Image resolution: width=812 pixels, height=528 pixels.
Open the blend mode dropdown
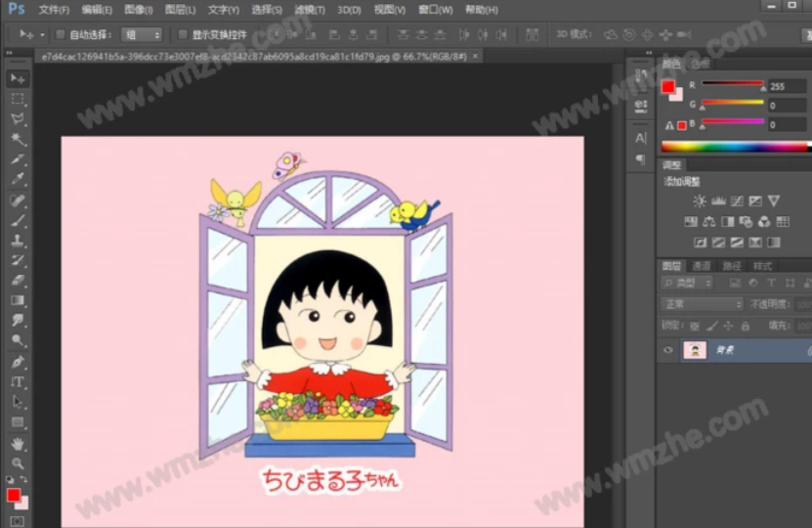pos(703,304)
